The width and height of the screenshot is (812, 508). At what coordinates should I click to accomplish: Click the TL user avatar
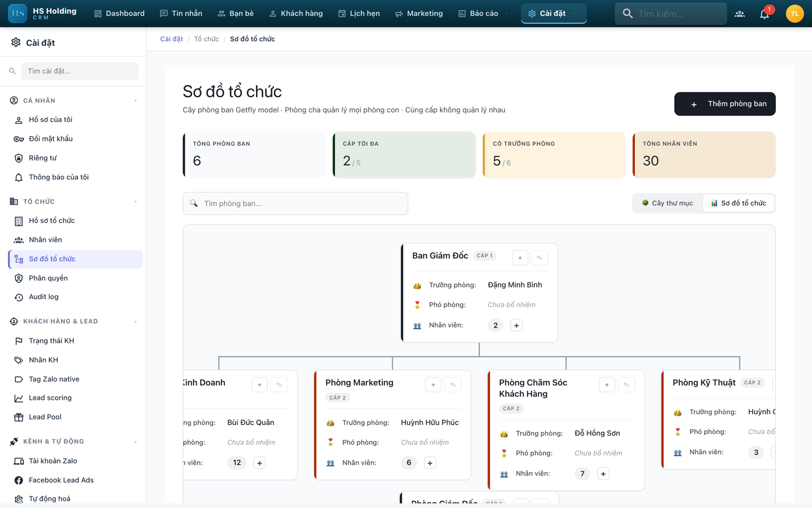click(x=794, y=14)
